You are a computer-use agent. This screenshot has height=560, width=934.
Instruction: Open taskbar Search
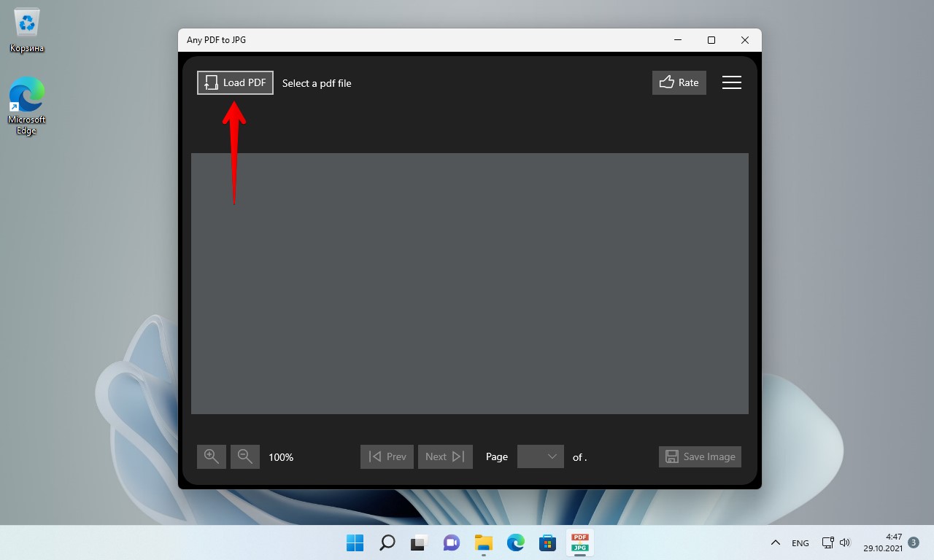[x=387, y=542]
